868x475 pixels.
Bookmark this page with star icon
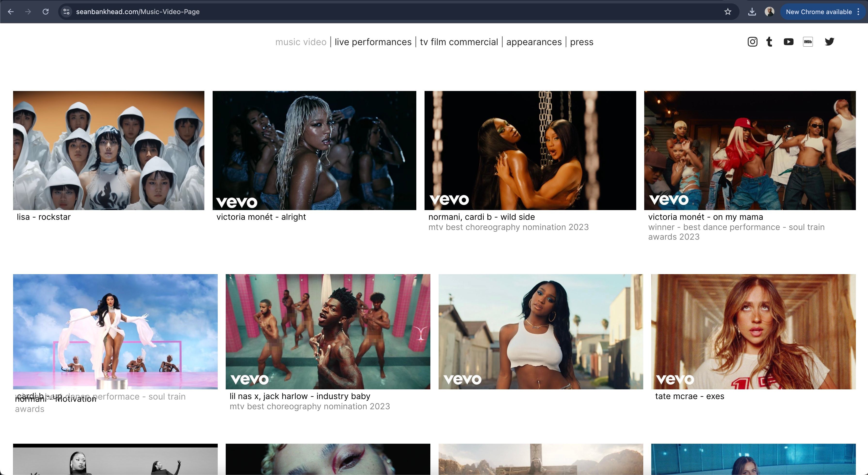click(727, 12)
